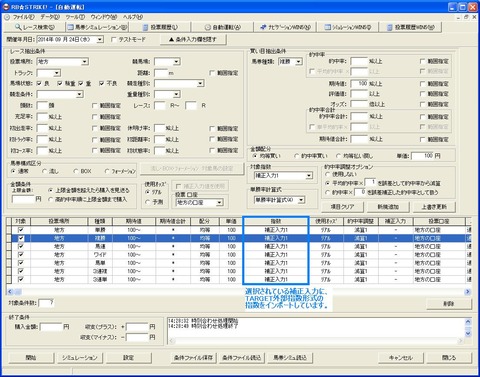Open the 単勝率計算式 dropdown
The height and width of the screenshot is (377, 480).
tap(301, 200)
